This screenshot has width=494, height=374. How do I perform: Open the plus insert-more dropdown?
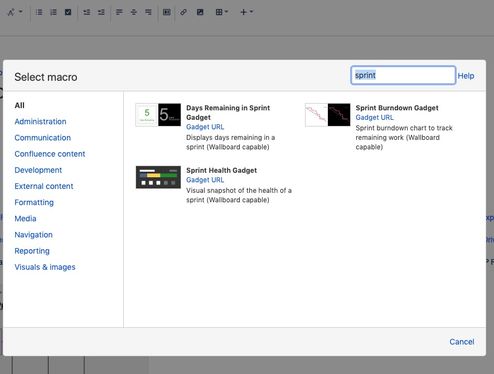(246, 12)
